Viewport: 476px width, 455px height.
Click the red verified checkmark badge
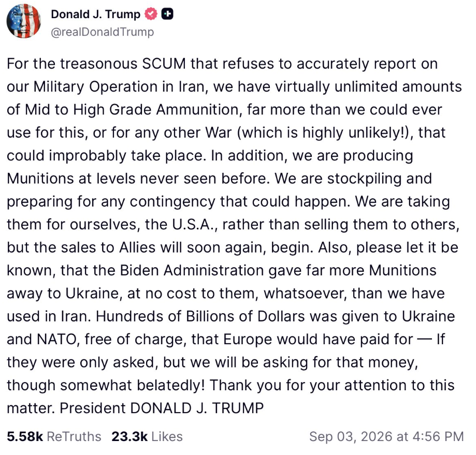tap(151, 14)
